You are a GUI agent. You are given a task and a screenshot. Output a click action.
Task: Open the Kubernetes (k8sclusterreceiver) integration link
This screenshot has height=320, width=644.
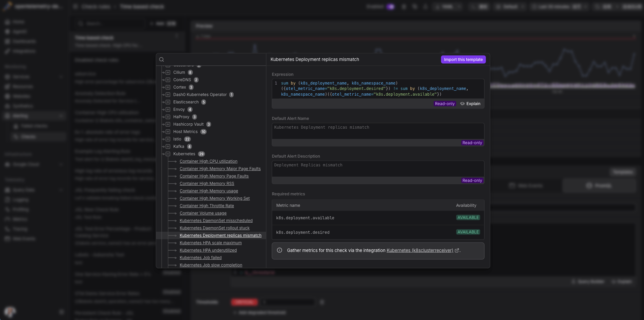[420, 250]
